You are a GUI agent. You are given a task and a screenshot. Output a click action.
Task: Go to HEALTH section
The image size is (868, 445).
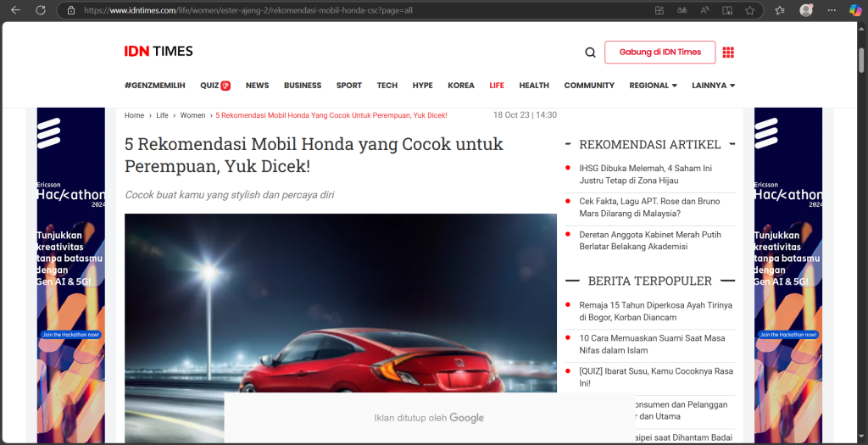coord(534,86)
